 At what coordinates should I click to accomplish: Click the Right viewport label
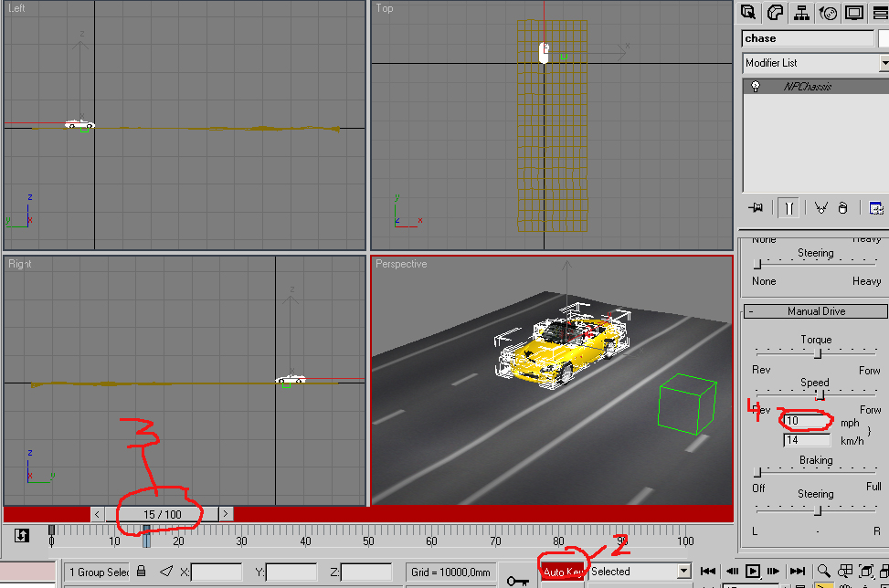pos(20,264)
